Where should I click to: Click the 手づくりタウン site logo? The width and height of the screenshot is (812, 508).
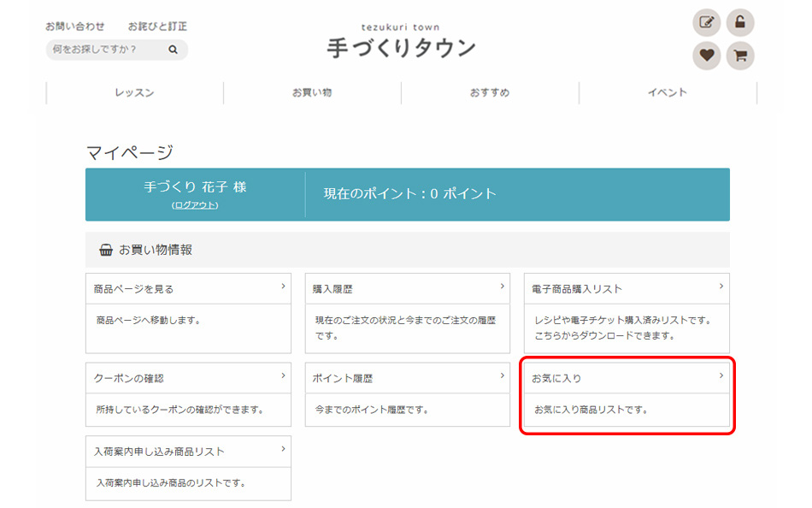pos(401,43)
